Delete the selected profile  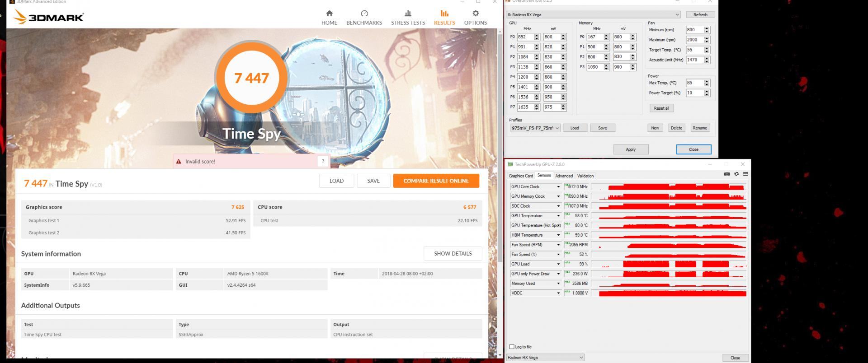point(676,128)
